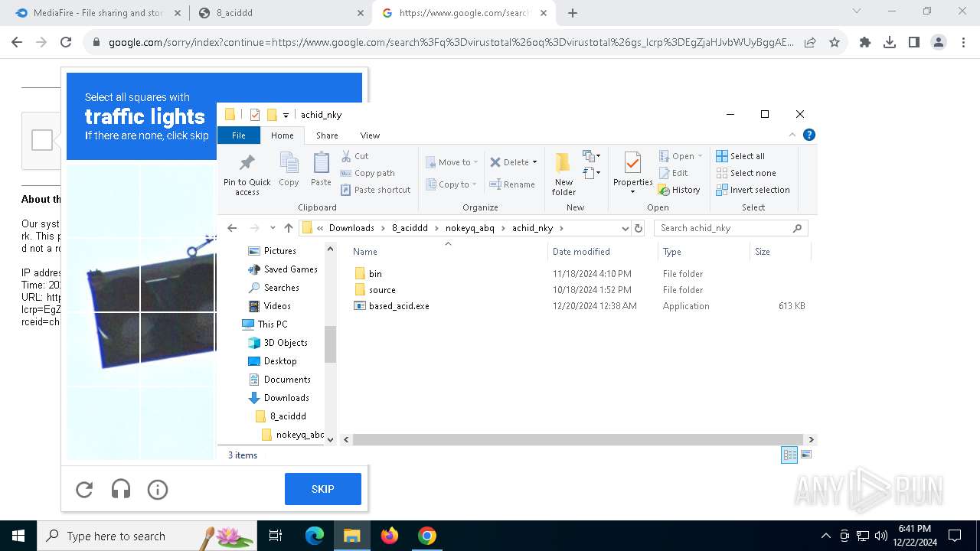Click Edit in Open group
The width and height of the screenshot is (980, 551).
tap(673, 173)
